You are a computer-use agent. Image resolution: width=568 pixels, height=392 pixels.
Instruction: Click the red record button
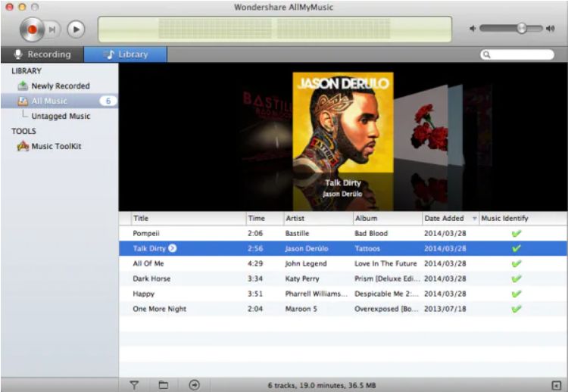click(x=32, y=30)
